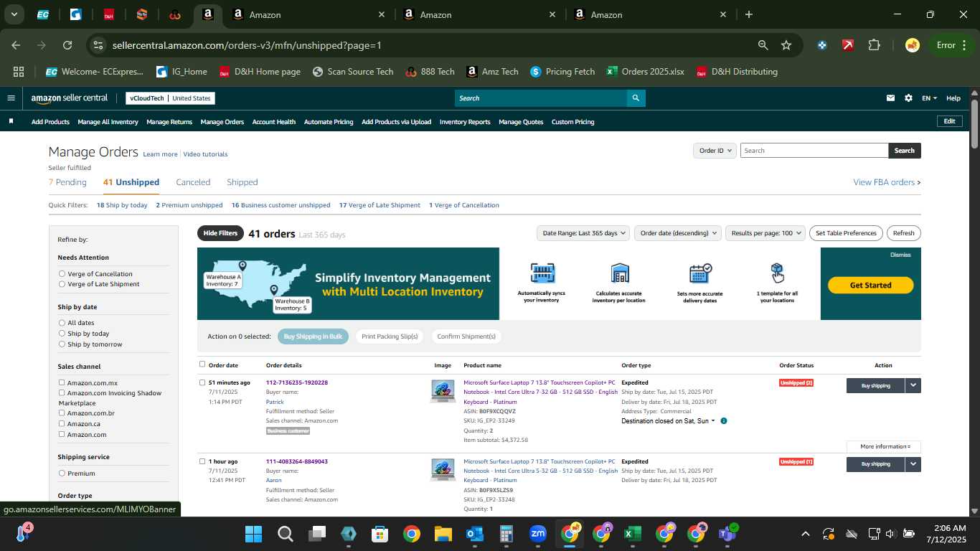
Task: Select Ship by tomorrow radio option
Action: pyautogui.click(x=62, y=344)
